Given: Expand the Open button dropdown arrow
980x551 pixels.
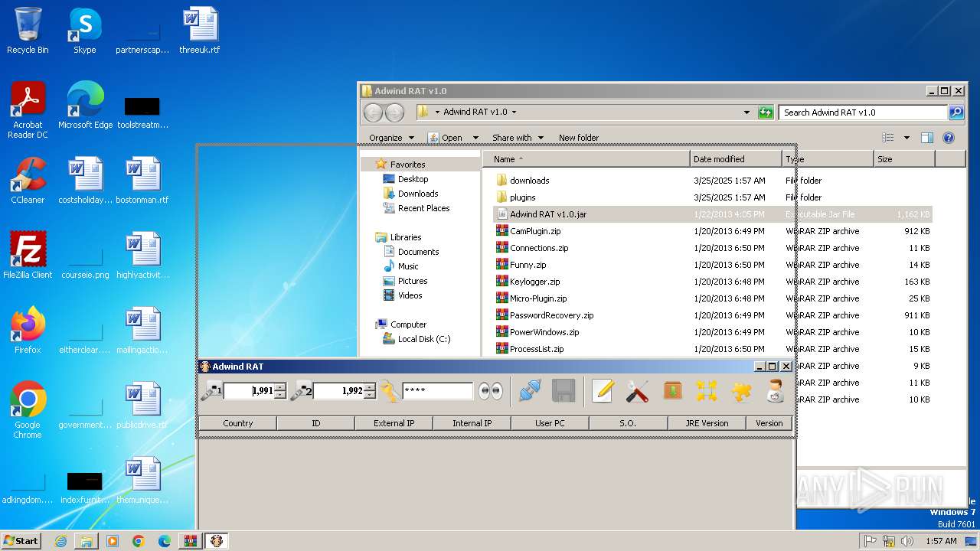Looking at the screenshot, I should [x=475, y=138].
